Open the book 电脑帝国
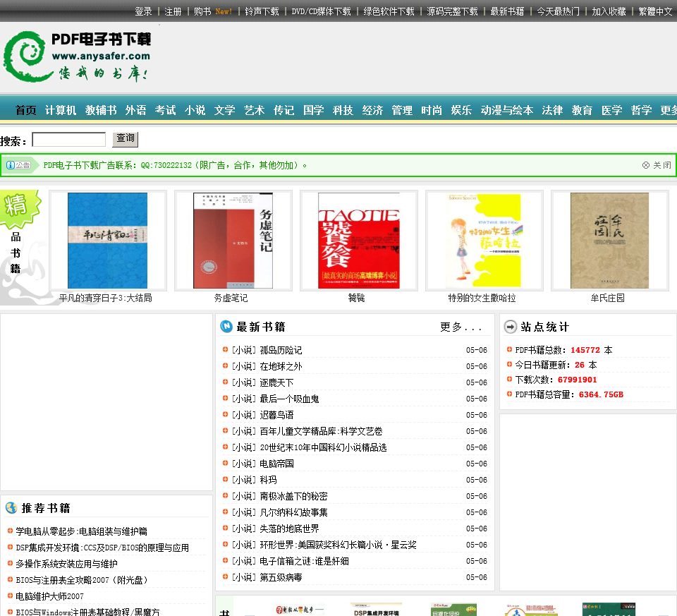677x616 pixels. [276, 464]
